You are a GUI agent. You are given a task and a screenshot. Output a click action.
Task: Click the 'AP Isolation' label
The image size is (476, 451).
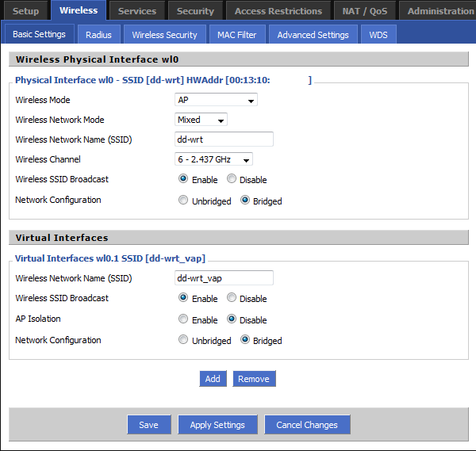pyautogui.click(x=38, y=319)
